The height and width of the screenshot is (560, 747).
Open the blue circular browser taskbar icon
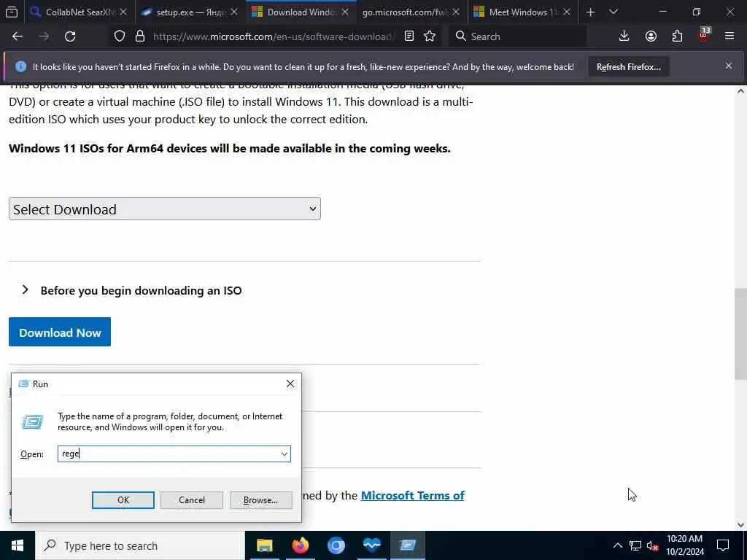[x=336, y=545]
